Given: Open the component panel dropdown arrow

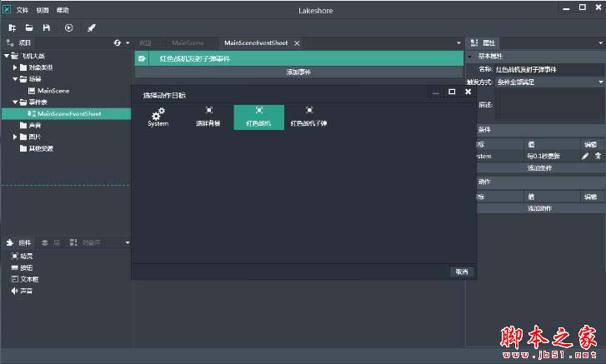Looking at the screenshot, I should click(128, 242).
